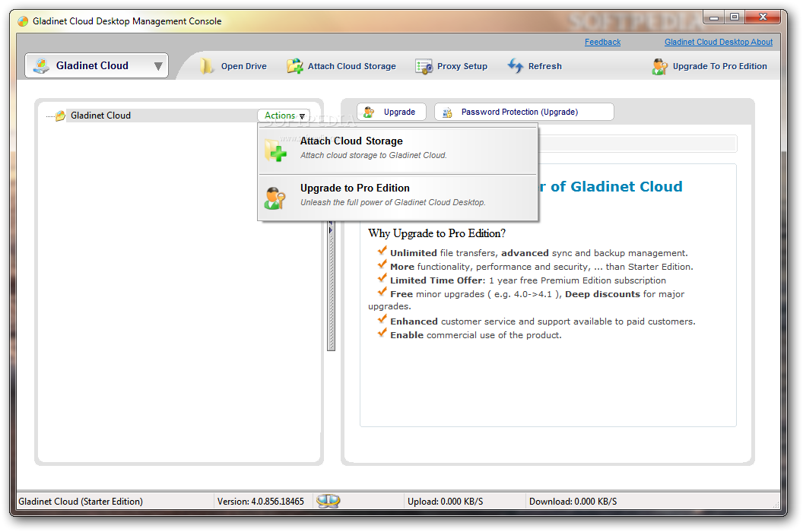This screenshot has width=803, height=532.
Task: Click the status bar task manager icon
Action: click(328, 501)
